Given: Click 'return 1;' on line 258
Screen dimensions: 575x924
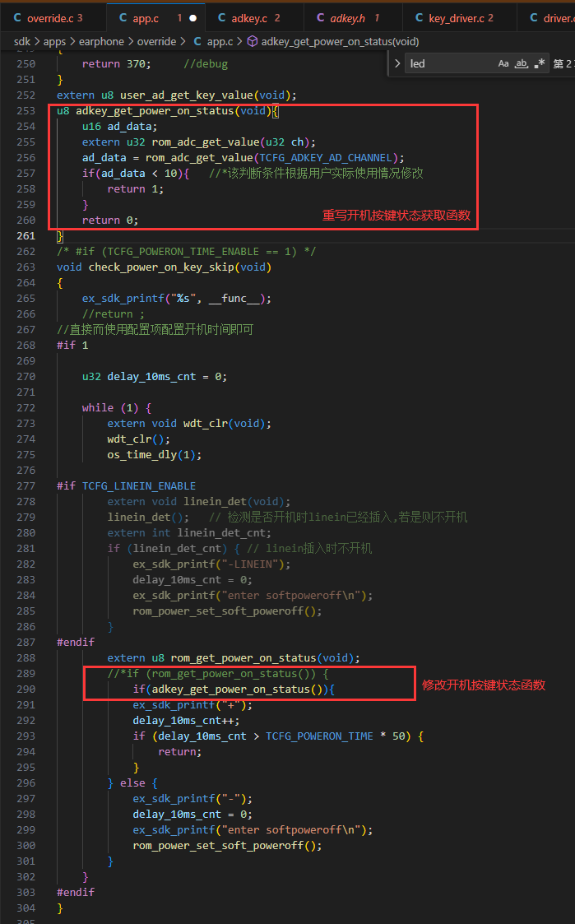Looking at the screenshot, I should (x=136, y=189).
